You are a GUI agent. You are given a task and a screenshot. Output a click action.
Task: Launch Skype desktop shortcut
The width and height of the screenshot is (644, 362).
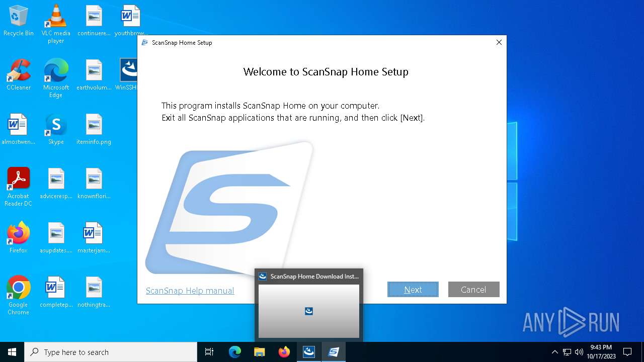(56, 130)
